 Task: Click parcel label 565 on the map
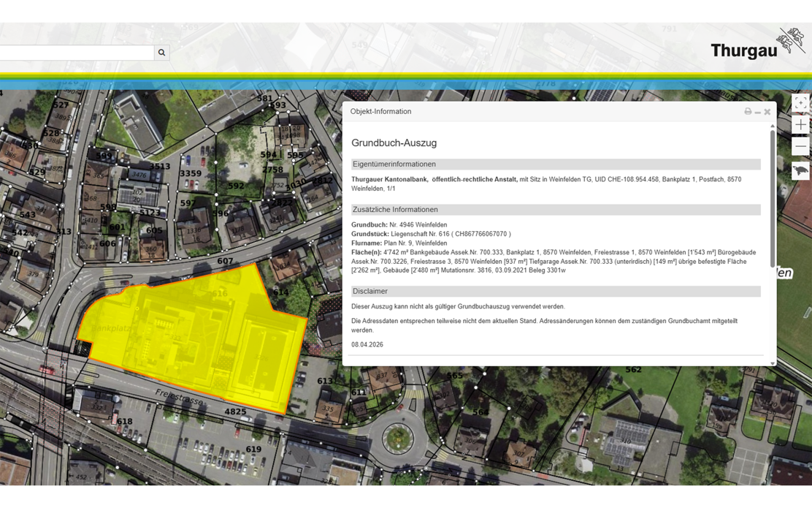click(455, 375)
